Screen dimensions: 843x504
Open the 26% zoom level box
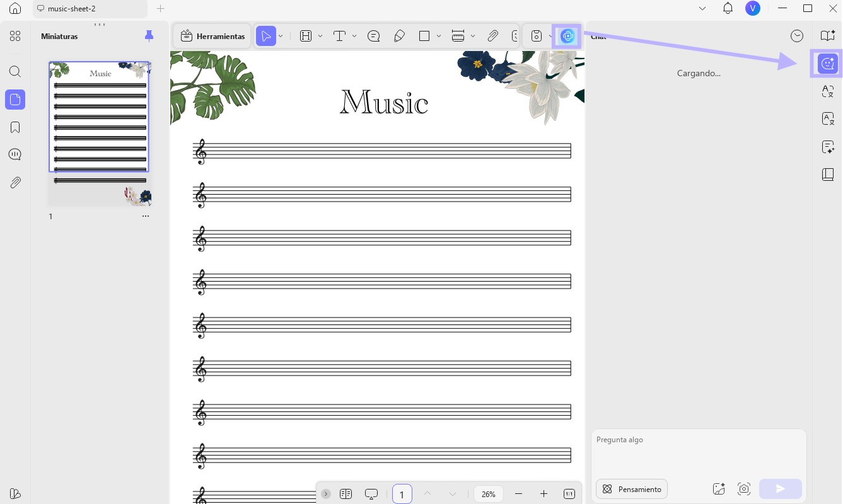(489, 494)
